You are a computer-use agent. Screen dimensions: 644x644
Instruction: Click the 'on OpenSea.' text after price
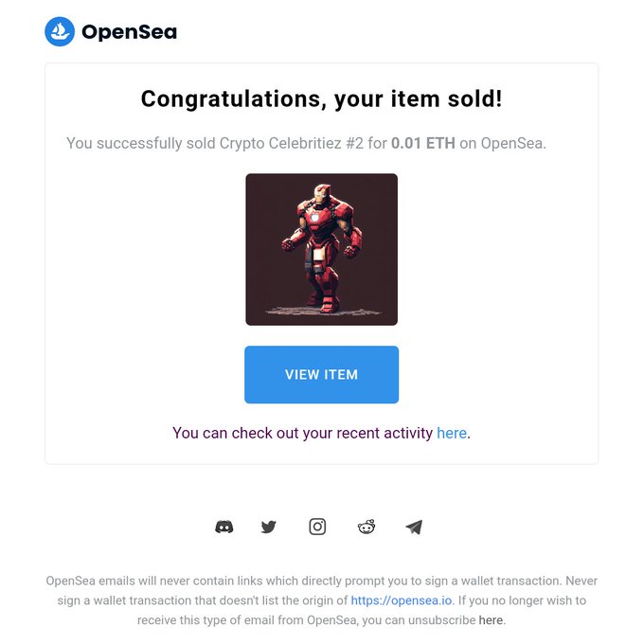click(x=503, y=143)
